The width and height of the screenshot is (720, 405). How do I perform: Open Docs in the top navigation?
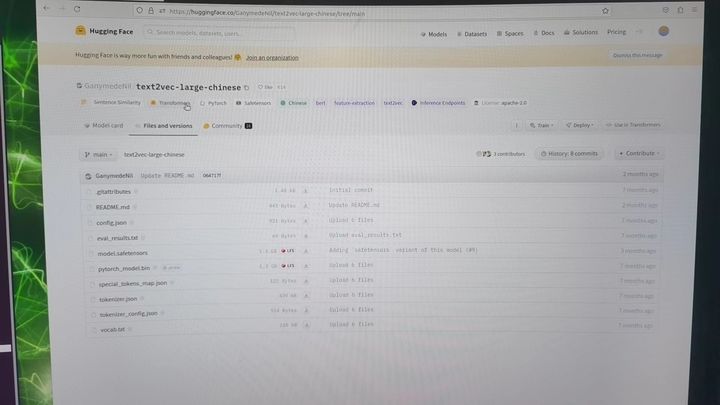(x=544, y=33)
